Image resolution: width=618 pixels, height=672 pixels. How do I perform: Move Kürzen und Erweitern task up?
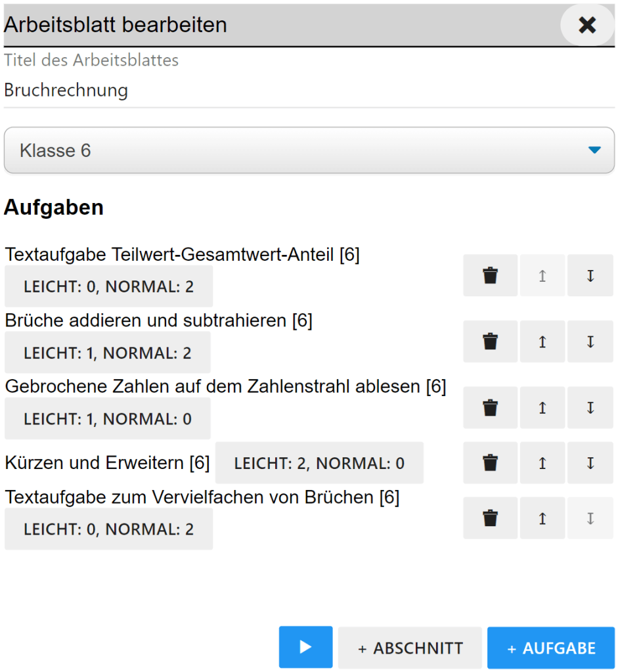pos(542,463)
